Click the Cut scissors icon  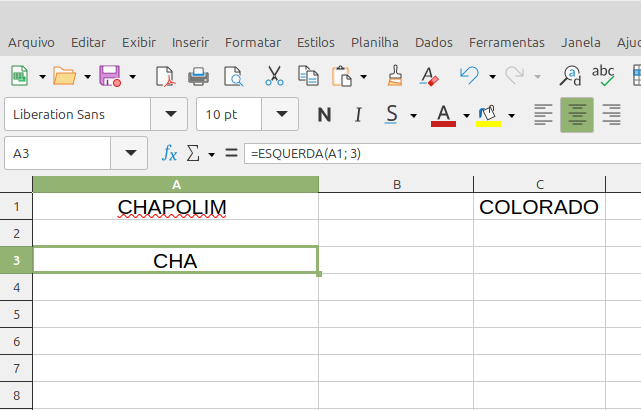(274, 75)
